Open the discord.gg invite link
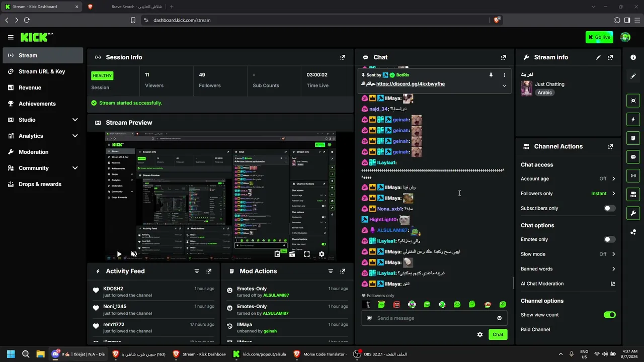The width and height of the screenshot is (644, 362). [410, 84]
